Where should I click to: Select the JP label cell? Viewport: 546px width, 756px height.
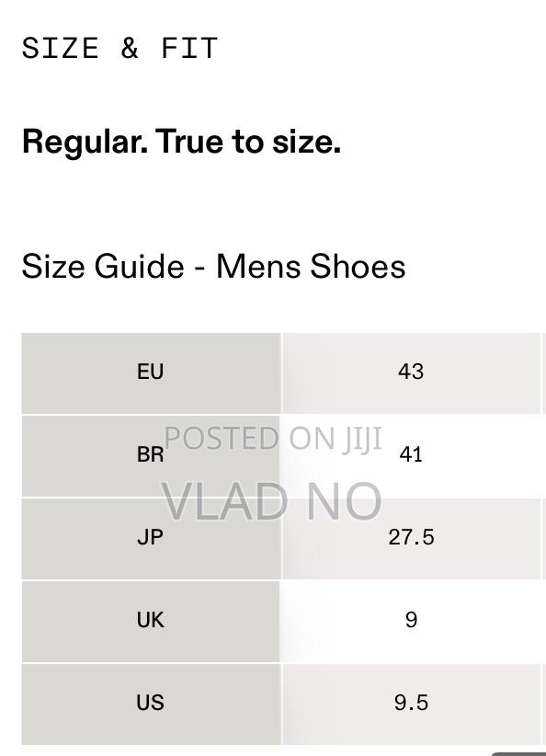(151, 538)
